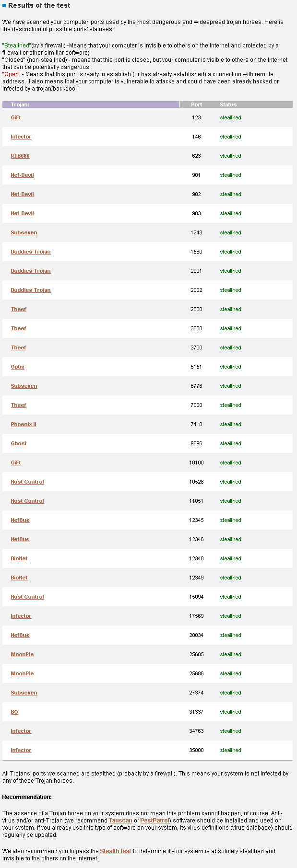
Task: Open the Tauscan recommendation link
Action: click(x=120, y=821)
